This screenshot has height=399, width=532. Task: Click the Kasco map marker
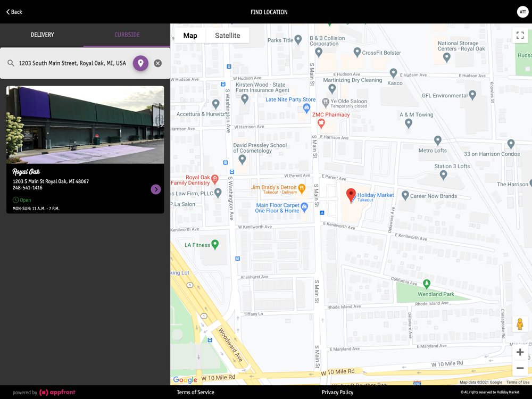(393, 73)
